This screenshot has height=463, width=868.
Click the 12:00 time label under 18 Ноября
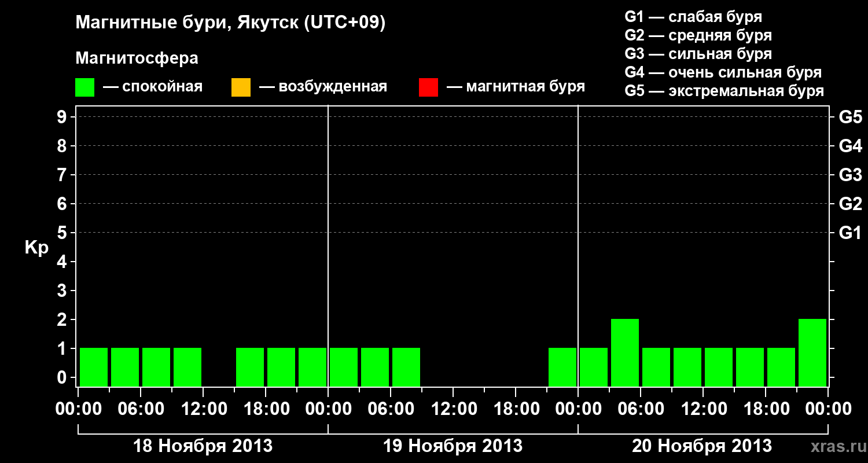tap(203, 409)
